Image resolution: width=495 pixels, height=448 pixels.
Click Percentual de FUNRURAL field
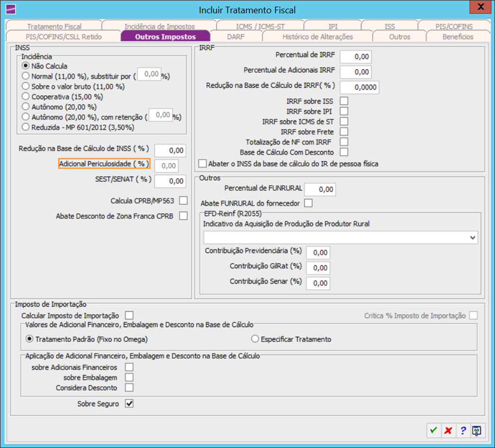tap(320, 189)
